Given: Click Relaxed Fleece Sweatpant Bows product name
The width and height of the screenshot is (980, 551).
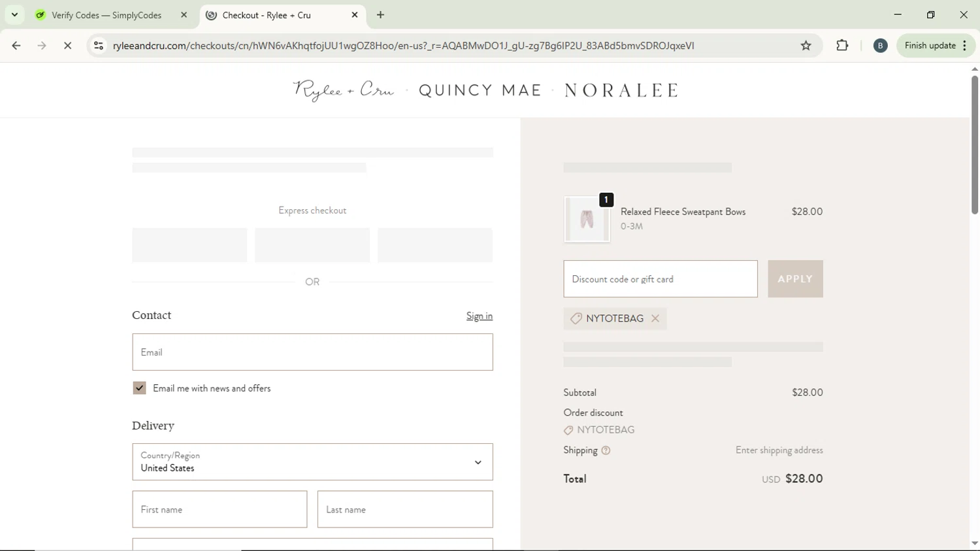Looking at the screenshot, I should point(683,212).
